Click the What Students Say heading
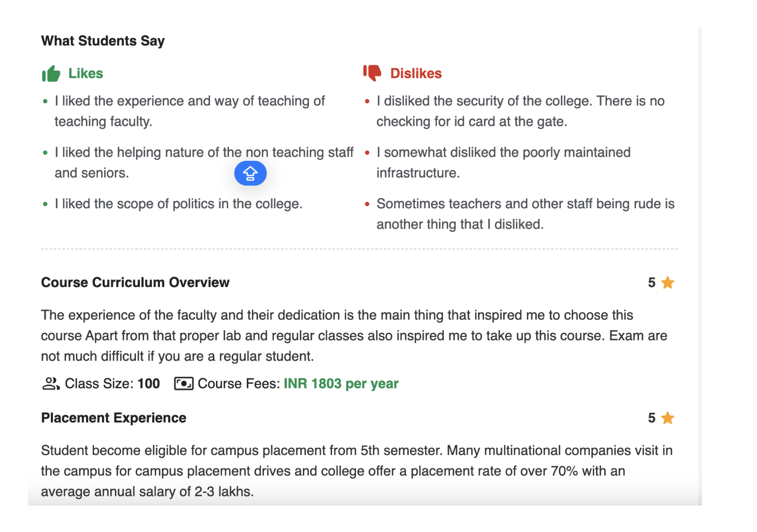The width and height of the screenshot is (757, 532). click(103, 41)
